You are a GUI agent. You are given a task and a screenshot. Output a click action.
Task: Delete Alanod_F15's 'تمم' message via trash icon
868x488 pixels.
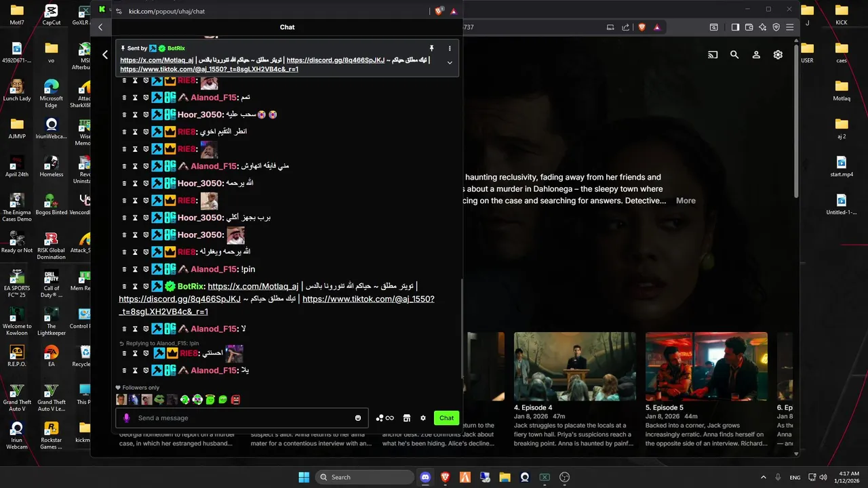(124, 98)
